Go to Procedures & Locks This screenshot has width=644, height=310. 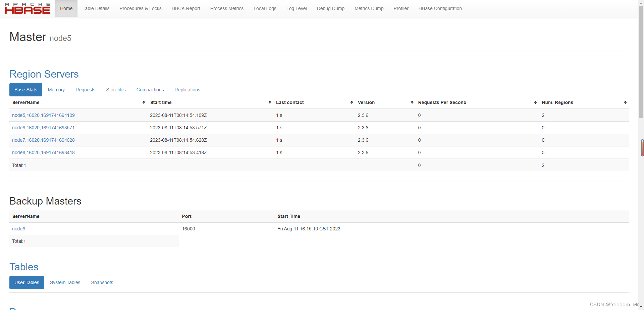[141, 8]
